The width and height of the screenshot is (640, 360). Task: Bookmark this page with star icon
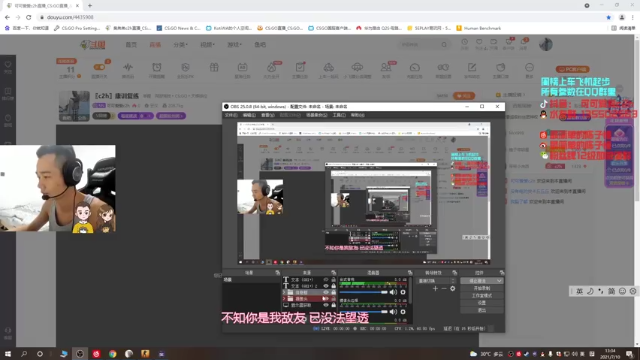pyautogui.click(x=609, y=17)
